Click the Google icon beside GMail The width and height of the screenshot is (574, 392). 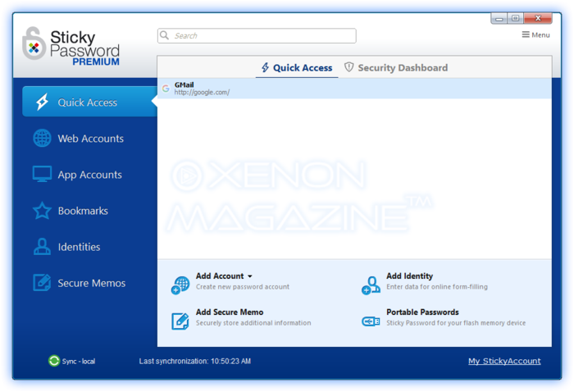(x=166, y=89)
